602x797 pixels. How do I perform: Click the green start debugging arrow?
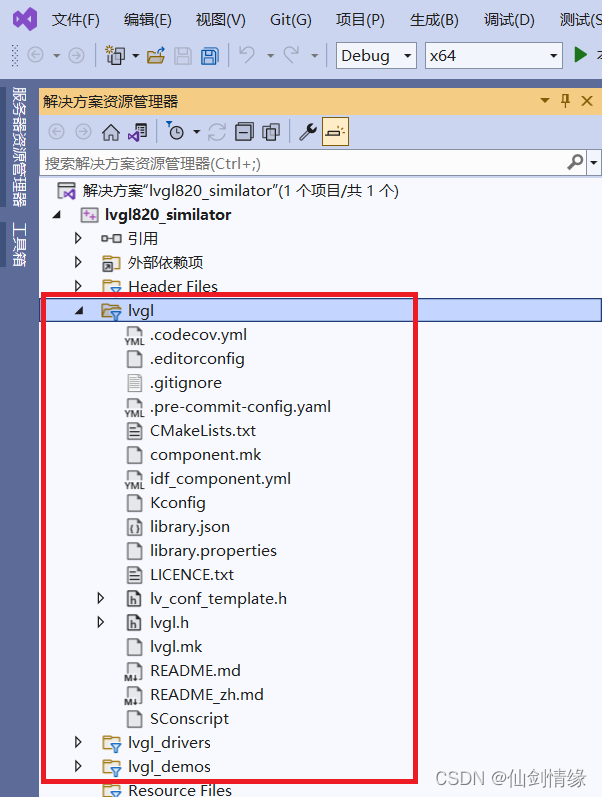click(x=580, y=54)
